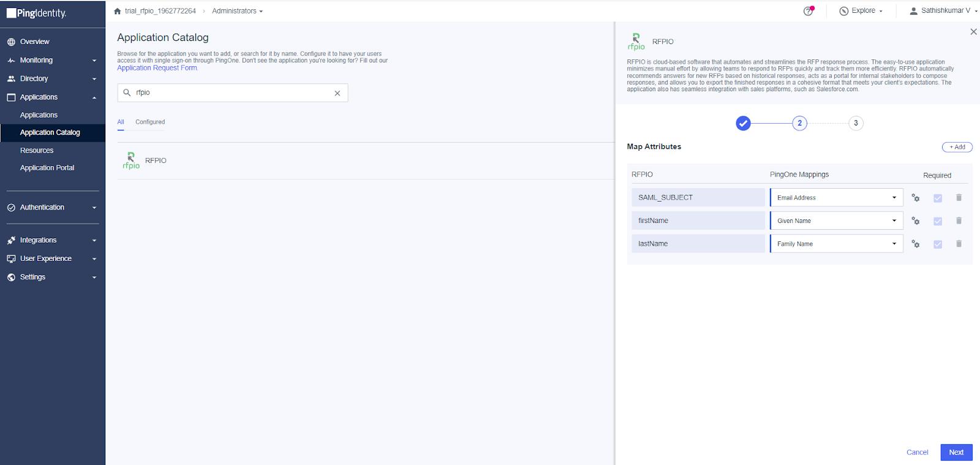Screen dimensions: 980x465
Task: Click the Integrations plug icon
Action: [x=11, y=240]
